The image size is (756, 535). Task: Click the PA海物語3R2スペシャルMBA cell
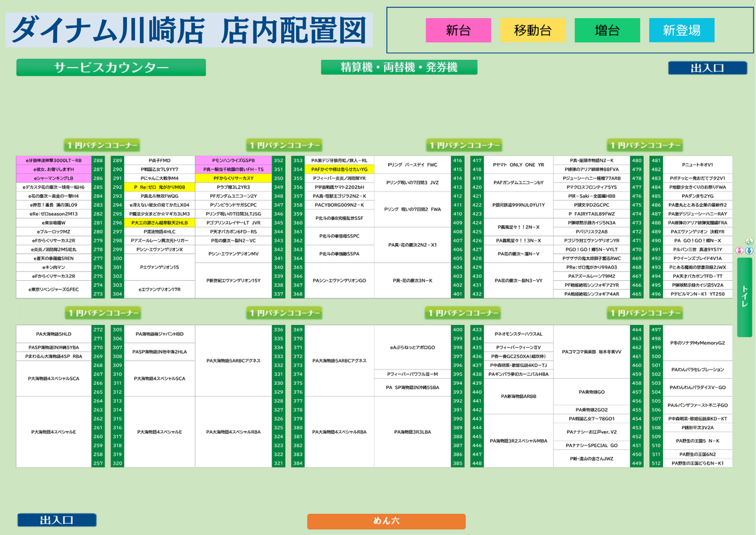pos(519,441)
